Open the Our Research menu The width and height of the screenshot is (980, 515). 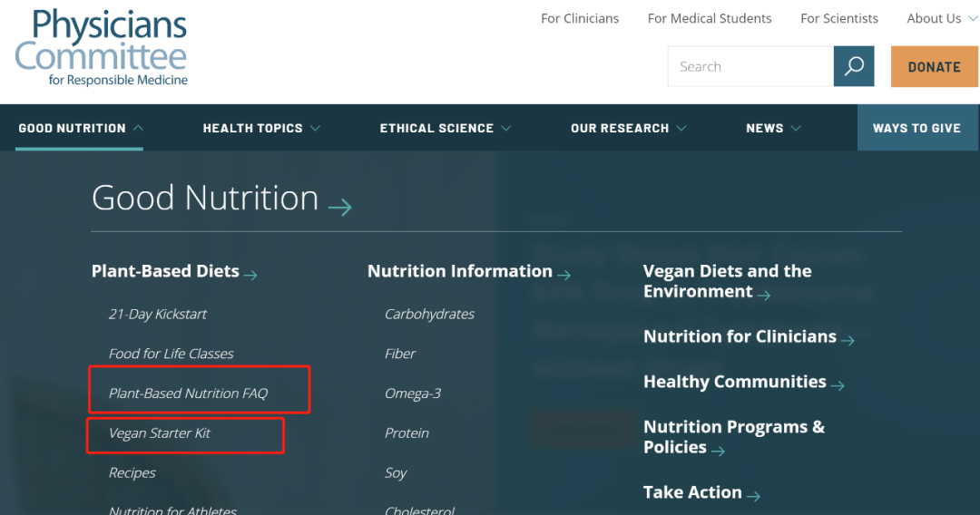(628, 128)
